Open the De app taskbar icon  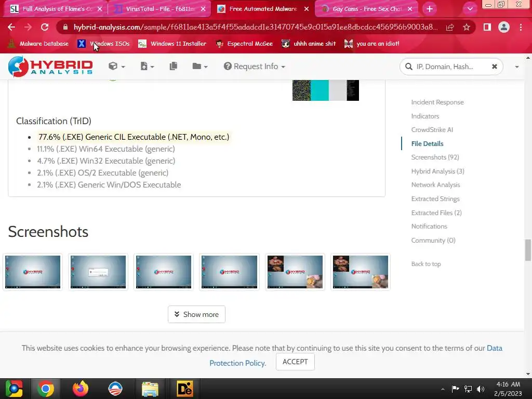point(185,389)
